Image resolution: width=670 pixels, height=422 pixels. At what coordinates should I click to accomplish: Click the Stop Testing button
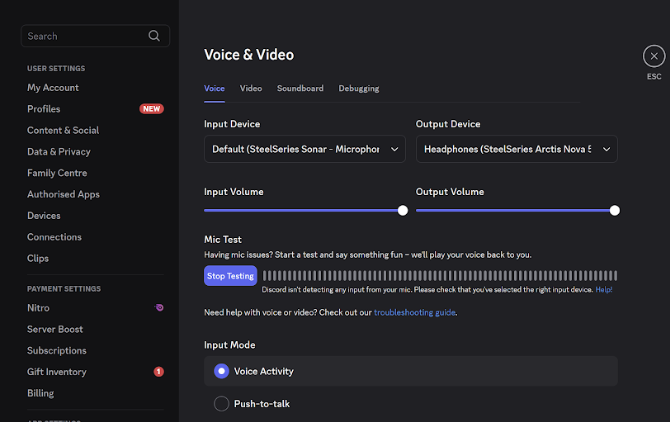click(230, 276)
